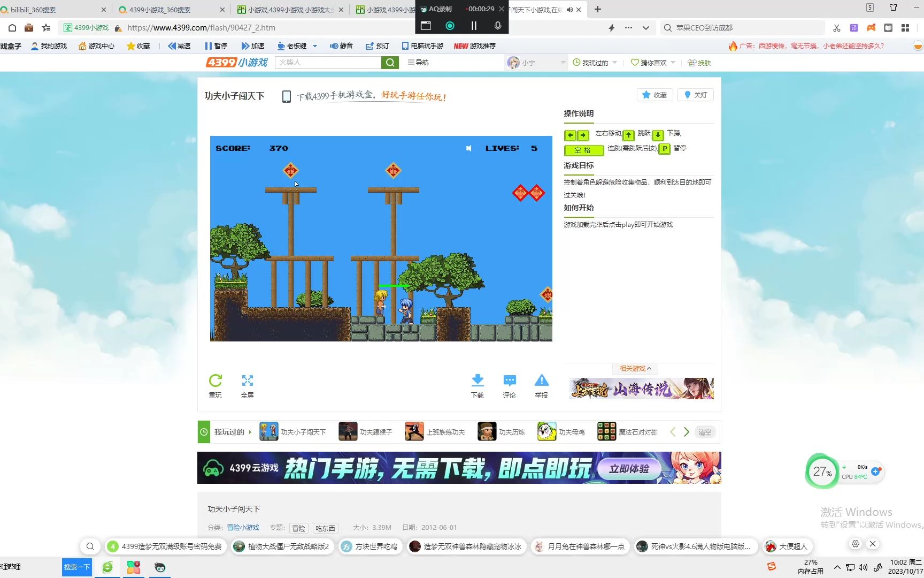Click the volume icon in system tray
Viewport: 924px width, 578px height.
coord(863,567)
